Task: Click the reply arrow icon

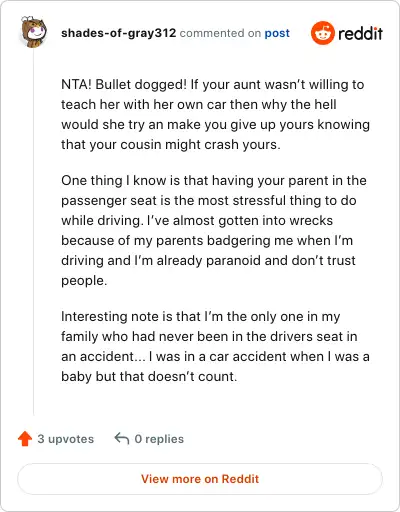Action: (x=122, y=439)
